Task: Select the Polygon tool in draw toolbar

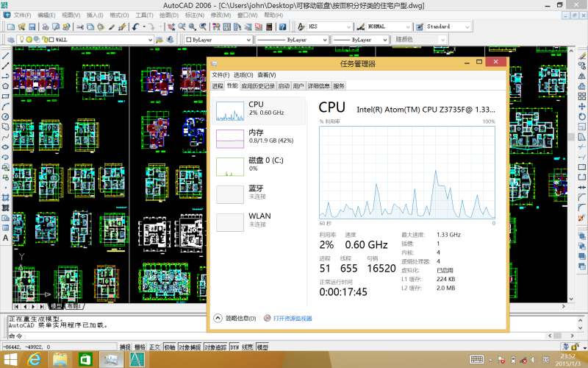Action: click(6, 86)
